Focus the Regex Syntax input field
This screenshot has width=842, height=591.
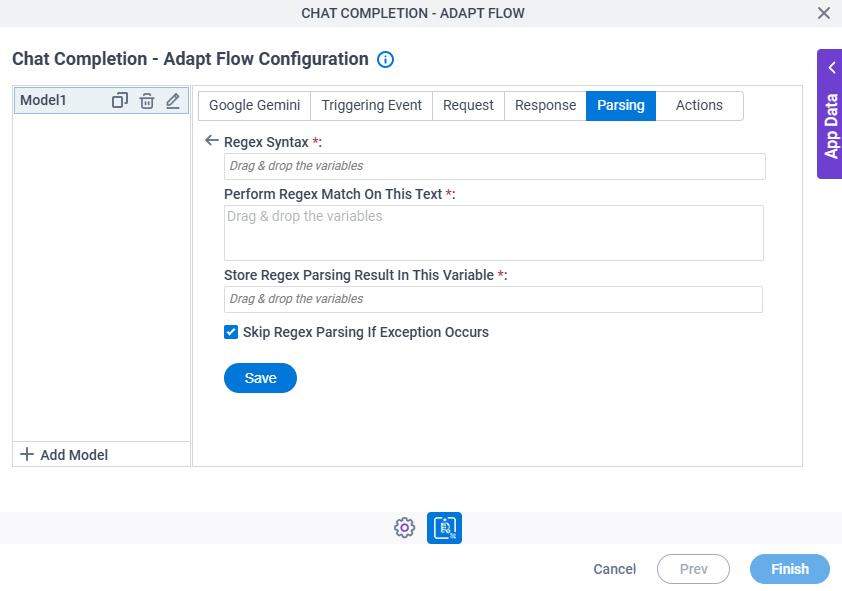(x=495, y=166)
